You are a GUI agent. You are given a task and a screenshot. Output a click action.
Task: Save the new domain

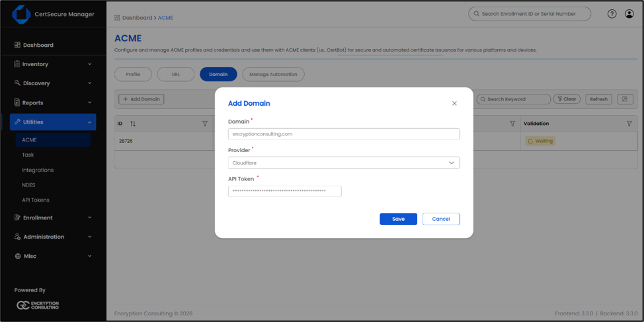point(399,219)
